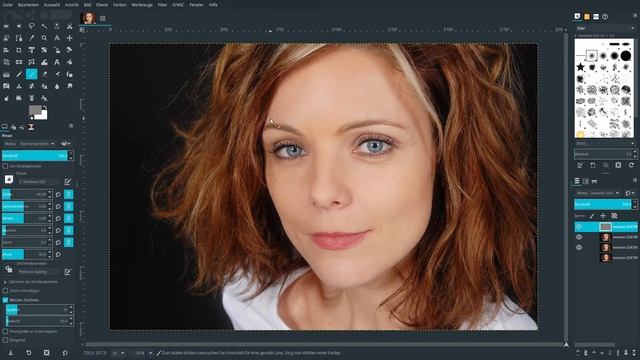
Task: Uncheck the Weiches Zeichnen checkbox
Action: click(5, 300)
